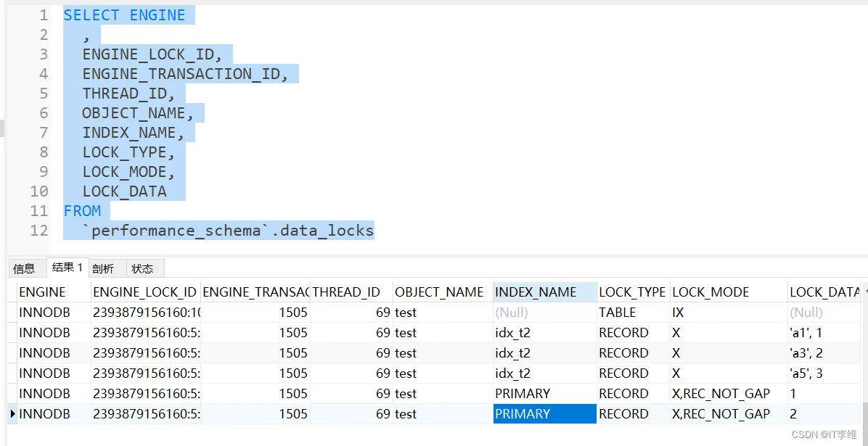Click the ENGINE column header
This screenshot has width=868, height=446.
(x=54, y=292)
